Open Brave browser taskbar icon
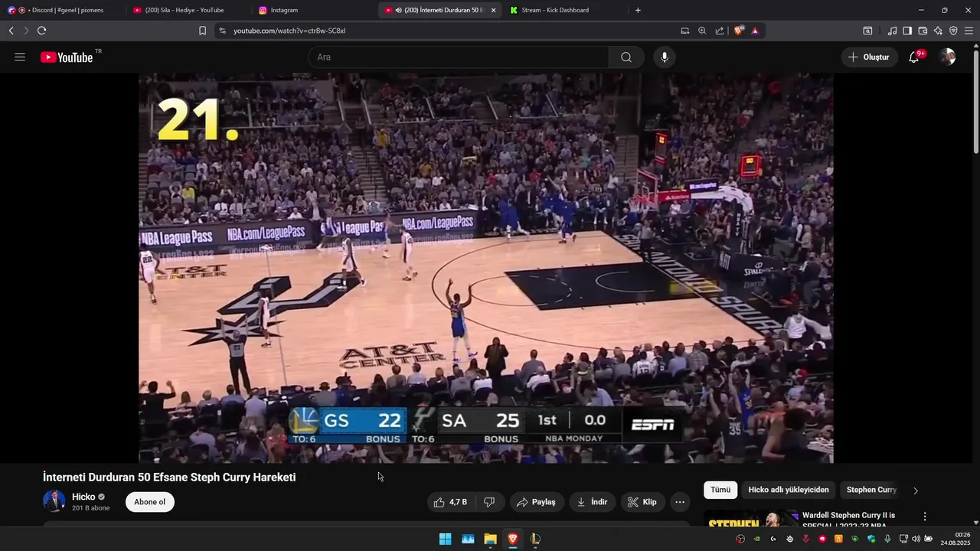980x551 pixels. coord(512,539)
